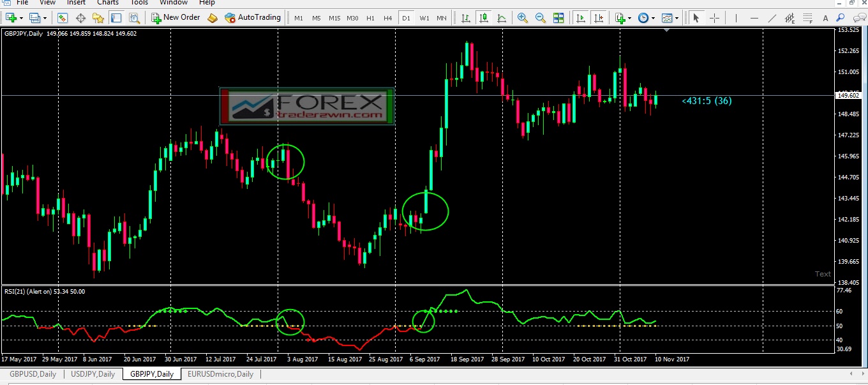This screenshot has height=385, width=868.
Task: Select the Crosshair tool
Action: click(714, 18)
